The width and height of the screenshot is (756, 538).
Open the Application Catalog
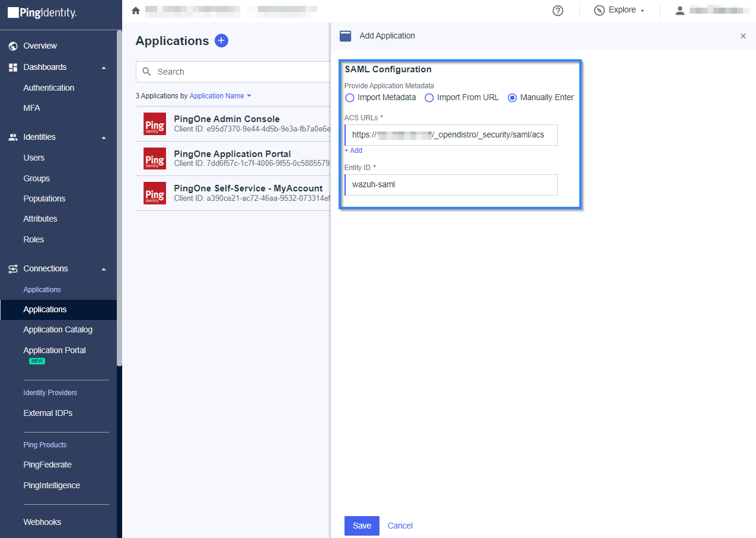[58, 329]
